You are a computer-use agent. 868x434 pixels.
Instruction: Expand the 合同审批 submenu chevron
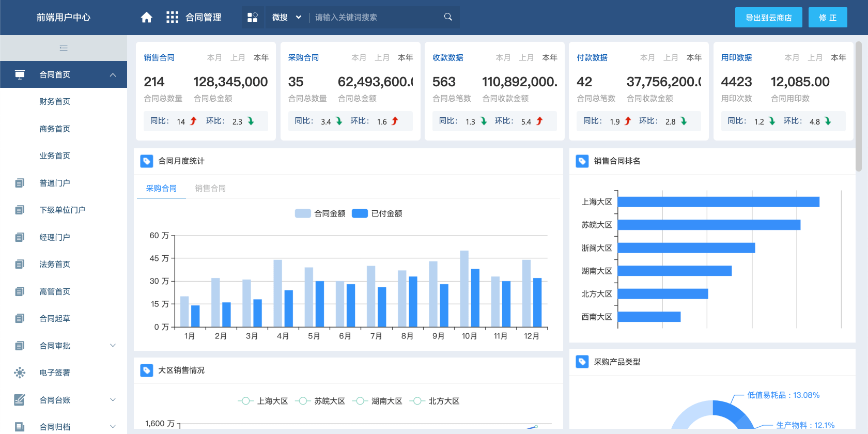pos(113,346)
